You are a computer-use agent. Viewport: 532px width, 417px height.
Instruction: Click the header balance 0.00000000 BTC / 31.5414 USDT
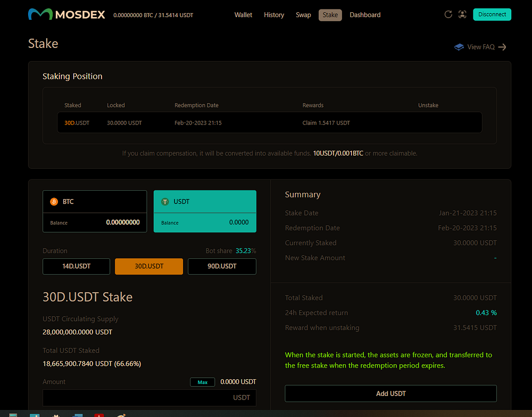[x=153, y=15]
